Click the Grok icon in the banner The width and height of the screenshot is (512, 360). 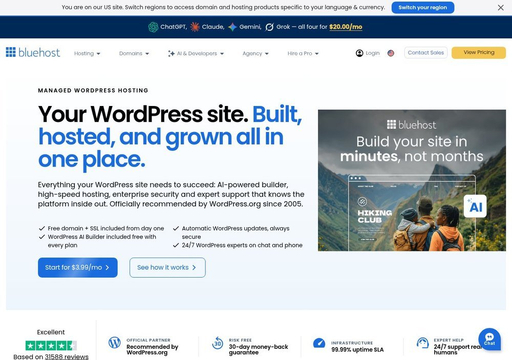pos(269,27)
